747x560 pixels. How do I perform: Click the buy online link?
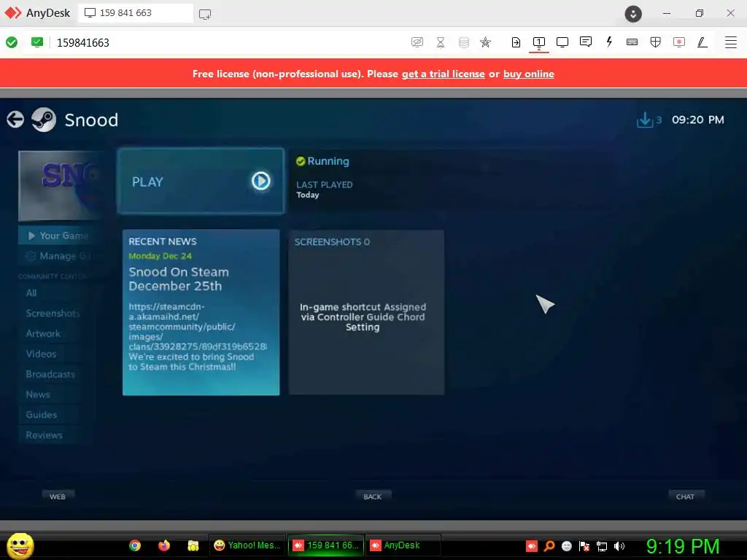529,74
